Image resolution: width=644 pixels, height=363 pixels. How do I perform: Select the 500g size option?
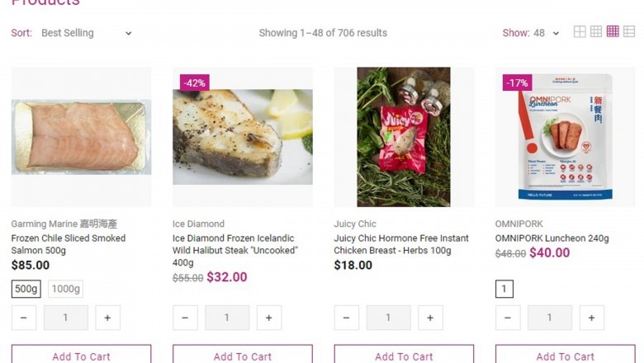(26, 289)
